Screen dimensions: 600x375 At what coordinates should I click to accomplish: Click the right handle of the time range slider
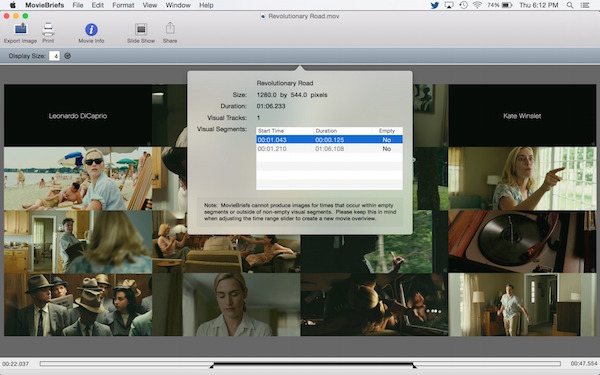(414, 365)
